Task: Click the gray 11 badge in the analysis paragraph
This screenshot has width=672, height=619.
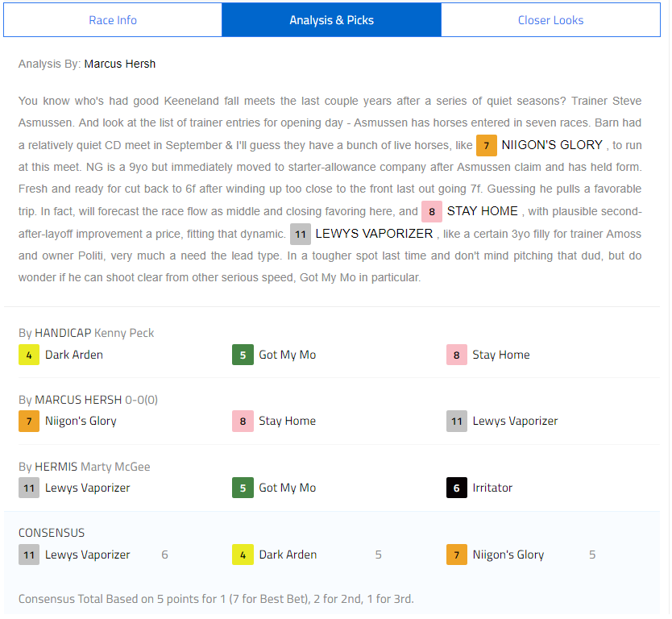Action: [x=301, y=234]
